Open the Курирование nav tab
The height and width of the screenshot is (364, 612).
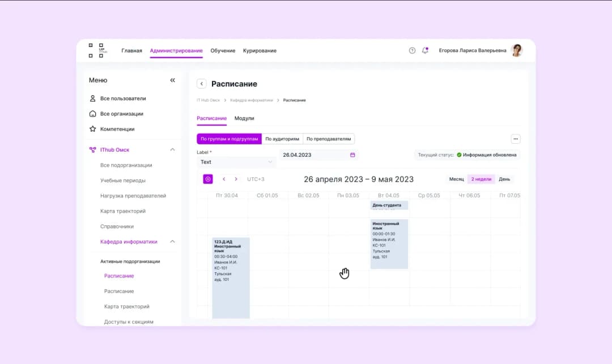click(x=260, y=50)
